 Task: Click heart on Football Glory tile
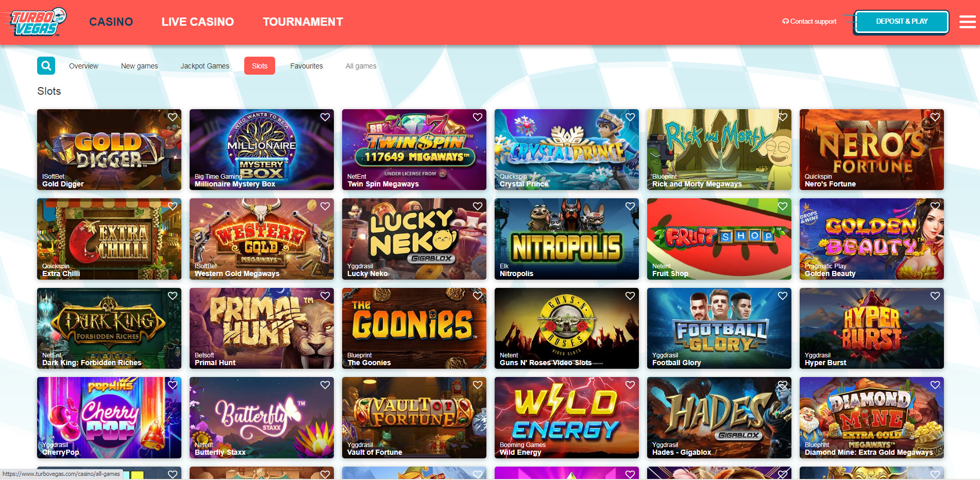pyautogui.click(x=783, y=296)
